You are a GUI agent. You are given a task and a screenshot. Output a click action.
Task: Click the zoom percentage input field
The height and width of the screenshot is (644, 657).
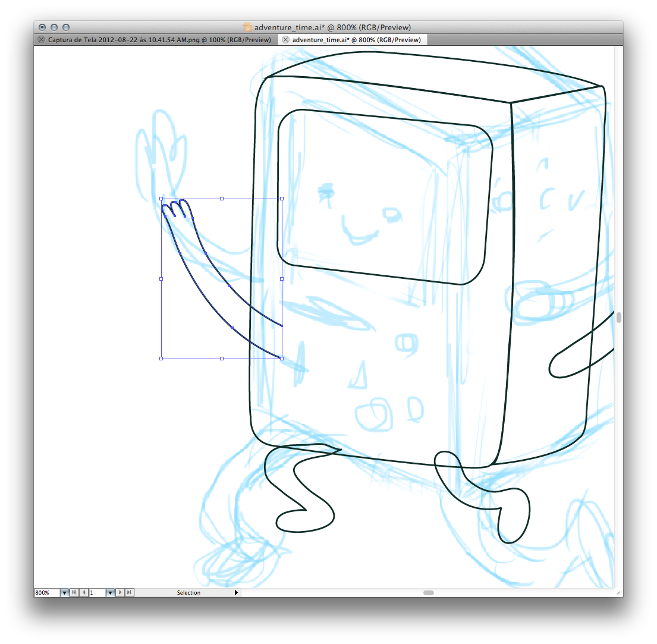(47, 593)
